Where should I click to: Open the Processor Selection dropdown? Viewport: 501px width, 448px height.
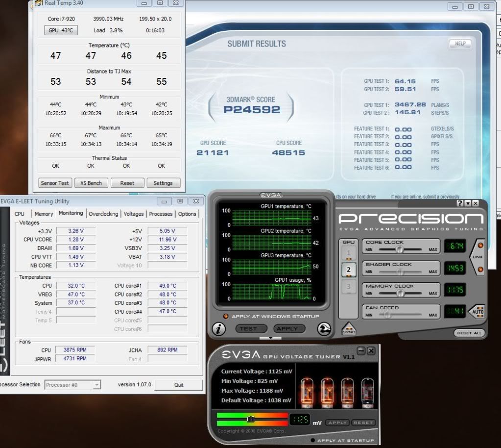tap(96, 385)
